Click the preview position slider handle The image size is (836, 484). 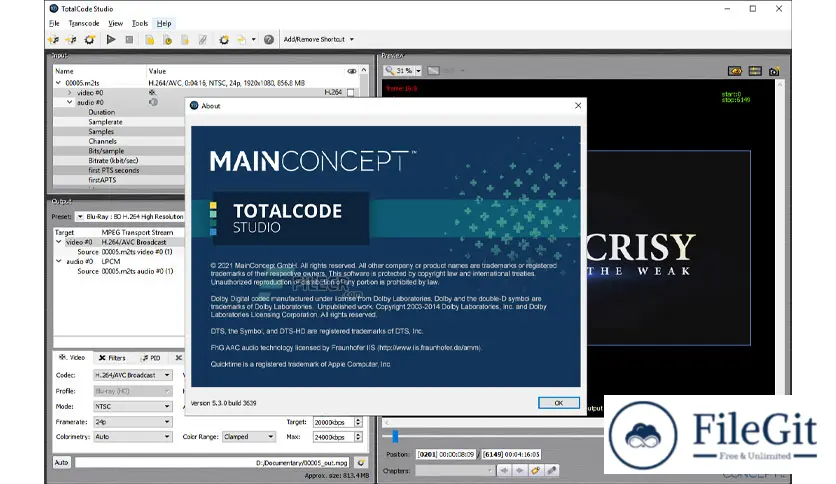pyautogui.click(x=395, y=437)
